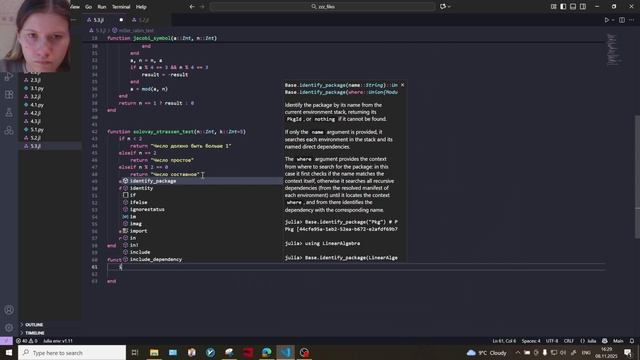This screenshot has width=640, height=360.
Task: Toggle Primary Side Bar visibility
Action: pyautogui.click(x=563, y=7)
